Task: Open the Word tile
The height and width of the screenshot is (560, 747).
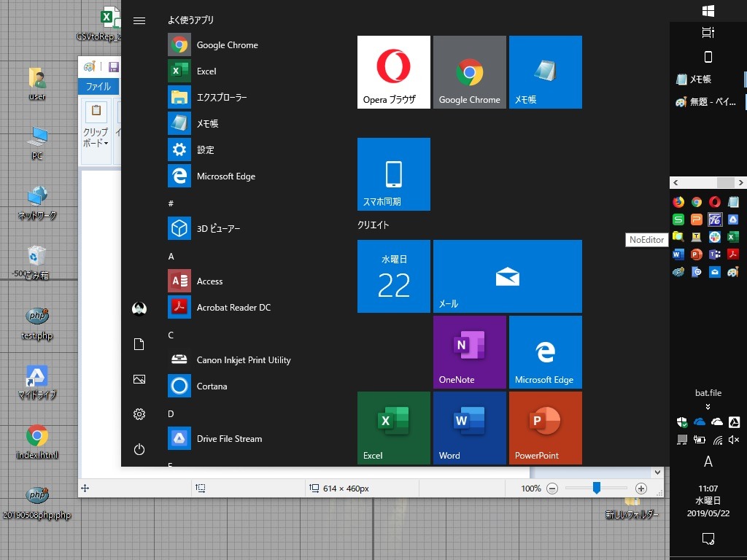Action: point(469,428)
